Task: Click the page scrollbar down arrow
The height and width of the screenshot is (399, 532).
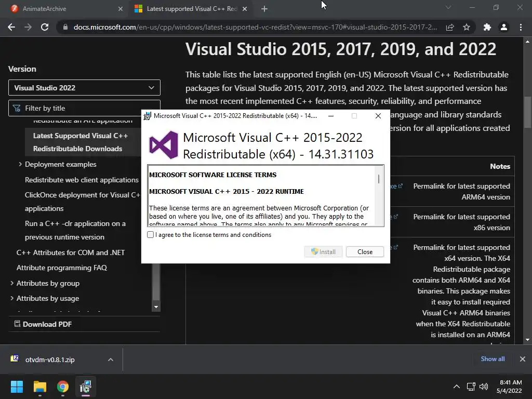Action: (x=527, y=340)
